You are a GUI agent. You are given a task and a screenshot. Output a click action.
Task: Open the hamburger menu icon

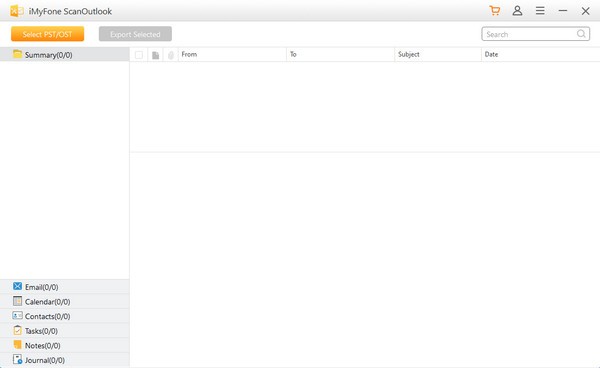[x=540, y=11]
